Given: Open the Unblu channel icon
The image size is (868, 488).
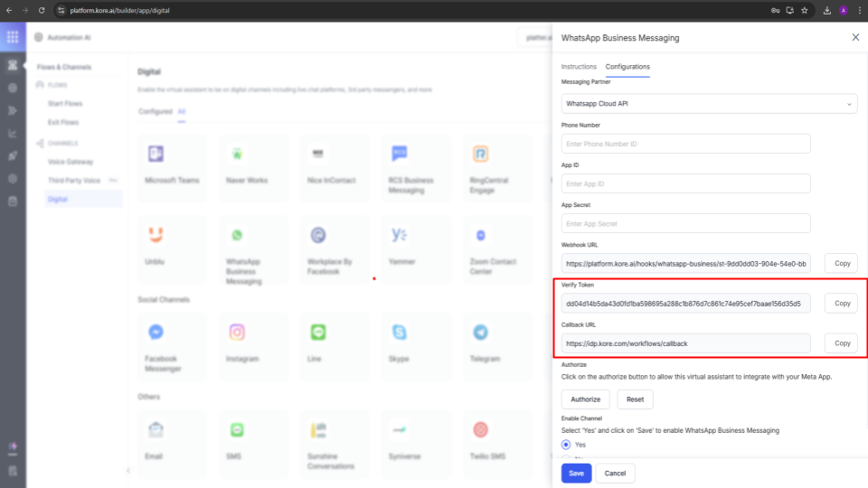Looking at the screenshot, I should (x=156, y=235).
